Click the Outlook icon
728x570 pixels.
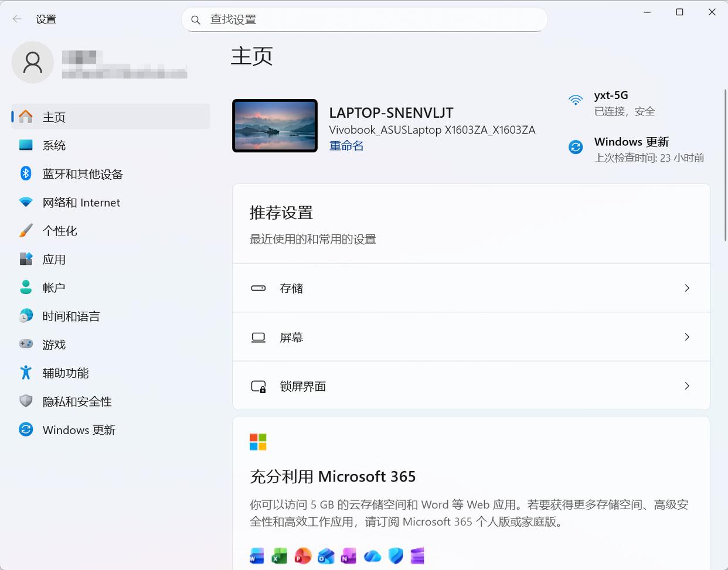tap(326, 556)
